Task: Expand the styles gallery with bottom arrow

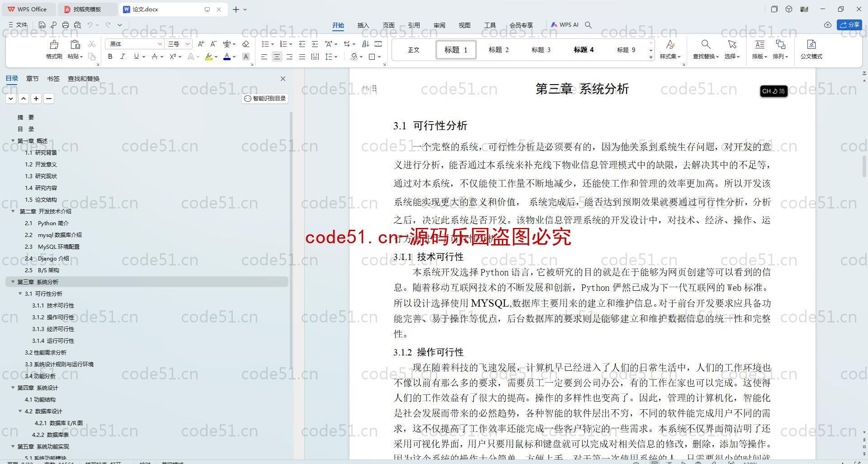Action: pos(651,57)
